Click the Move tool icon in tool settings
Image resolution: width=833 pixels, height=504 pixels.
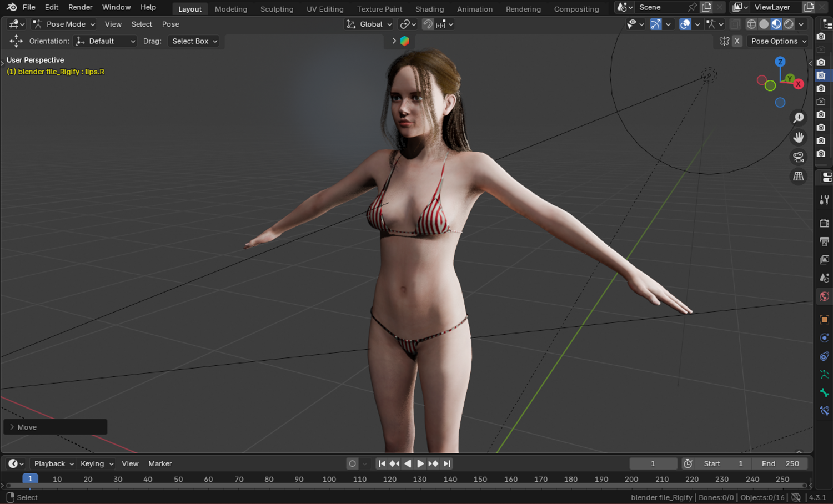16,41
